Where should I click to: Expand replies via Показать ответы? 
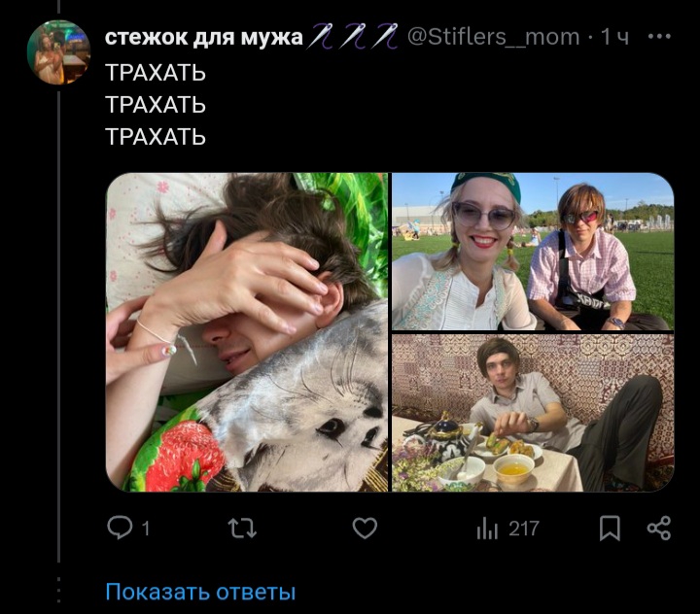(x=200, y=592)
